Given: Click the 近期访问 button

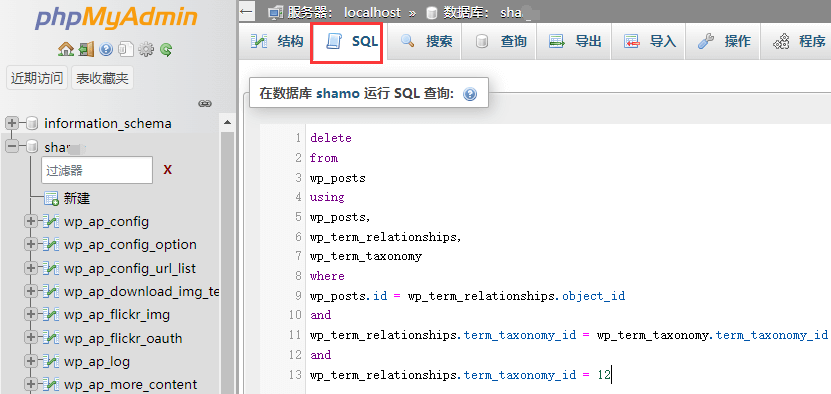Looking at the screenshot, I should (x=37, y=78).
